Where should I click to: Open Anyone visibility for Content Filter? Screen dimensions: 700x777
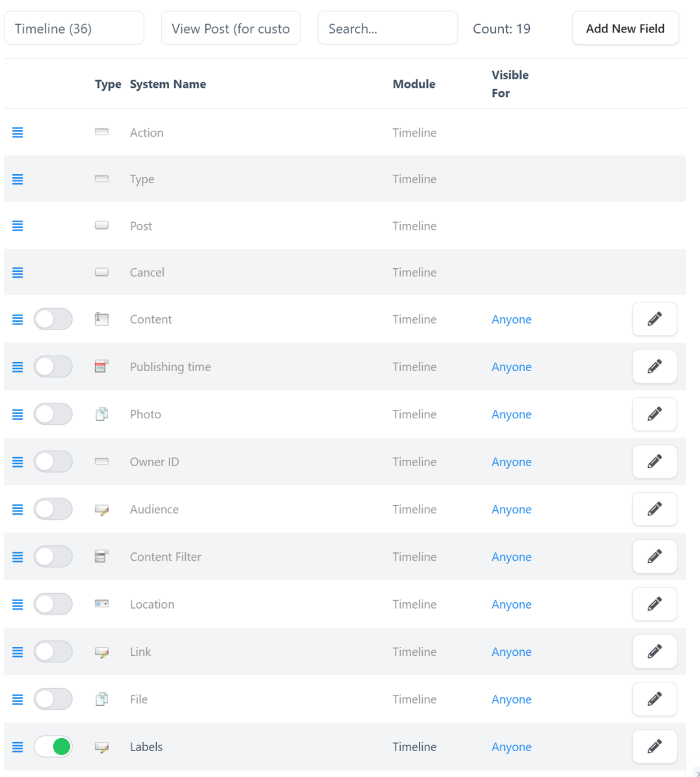tap(511, 557)
